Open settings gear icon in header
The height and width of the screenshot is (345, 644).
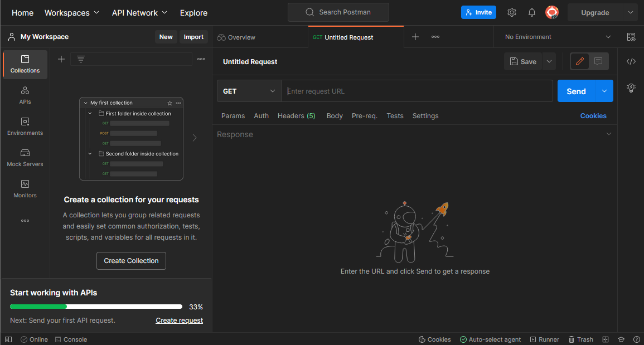tap(512, 12)
